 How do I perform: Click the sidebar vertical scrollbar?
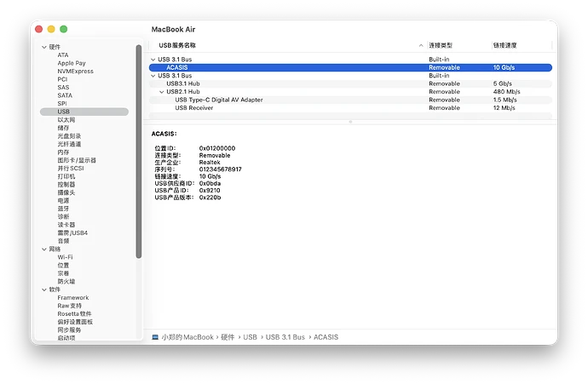(x=139, y=152)
